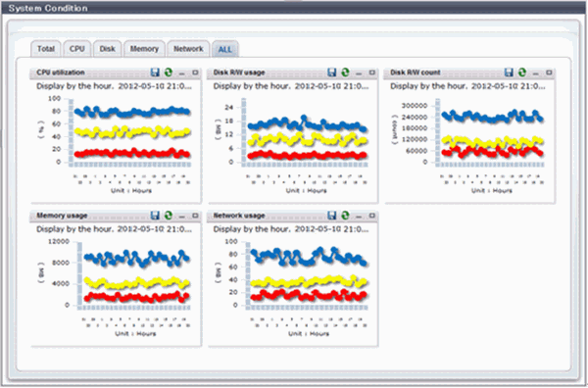Refresh the CPU utilization panel
This screenshot has width=588, height=388.
(169, 72)
